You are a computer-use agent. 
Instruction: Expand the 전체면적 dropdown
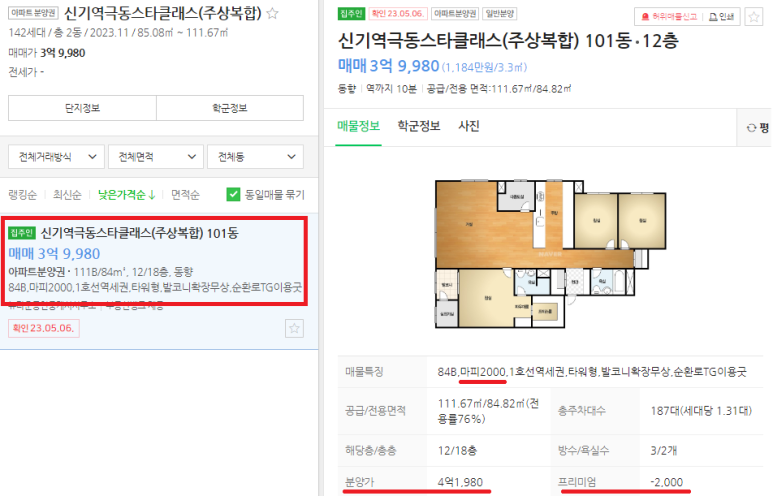point(156,157)
